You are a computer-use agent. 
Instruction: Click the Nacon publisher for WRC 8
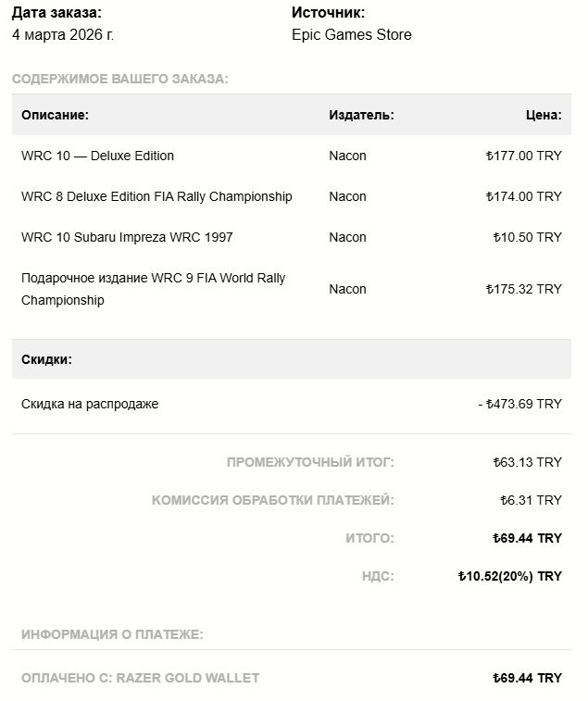pos(347,196)
